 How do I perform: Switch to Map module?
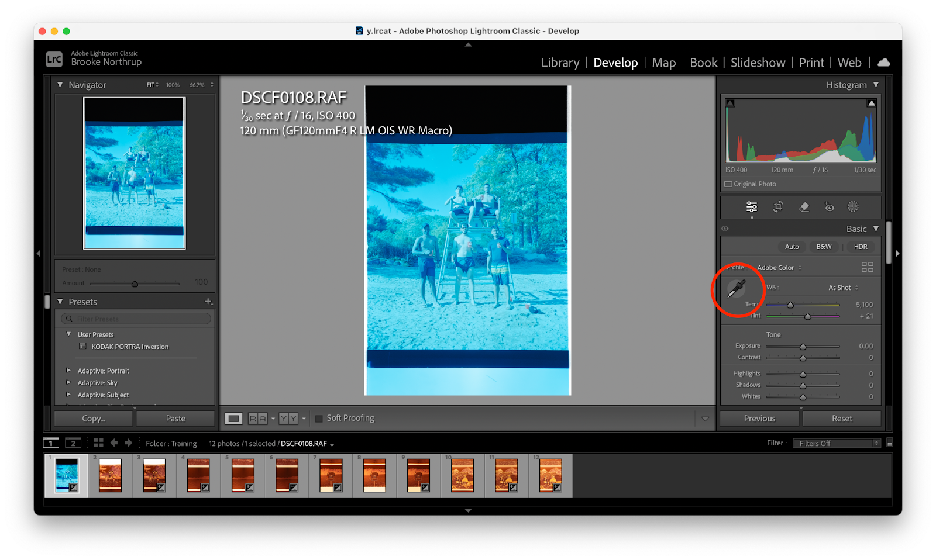[x=664, y=63]
